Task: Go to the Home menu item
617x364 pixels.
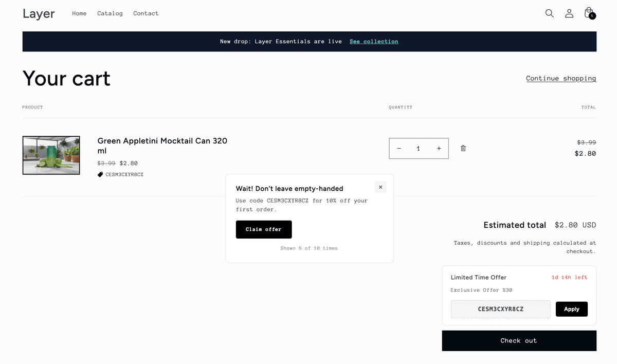Action: point(79,13)
